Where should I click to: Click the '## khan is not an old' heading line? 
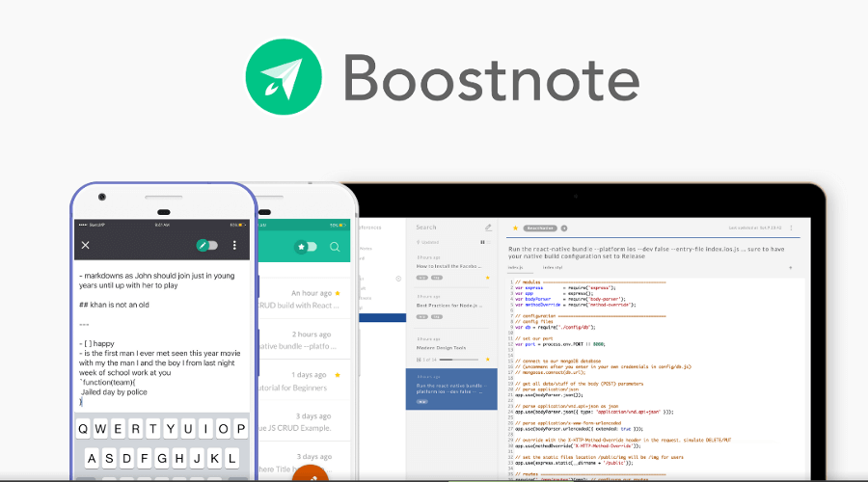point(114,305)
